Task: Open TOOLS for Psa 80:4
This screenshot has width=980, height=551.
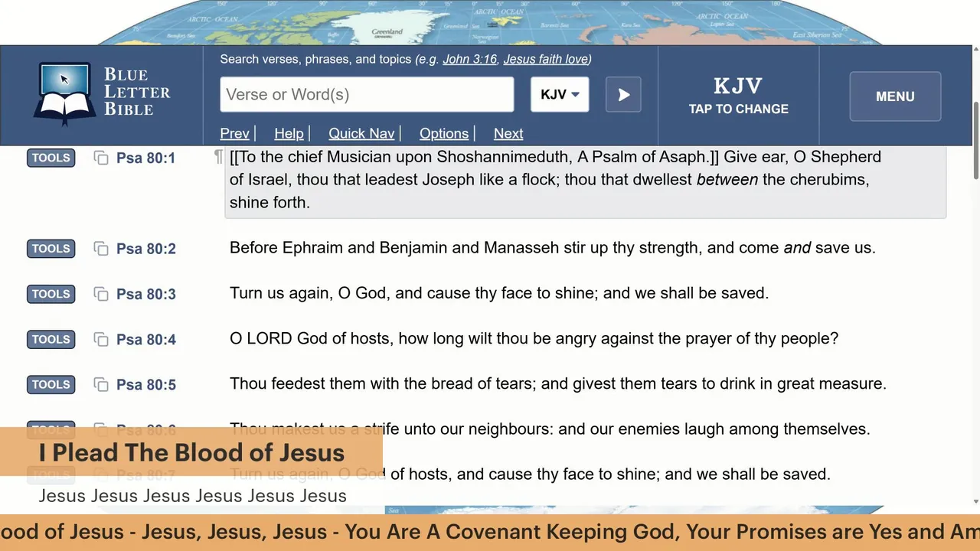Action: tap(51, 339)
